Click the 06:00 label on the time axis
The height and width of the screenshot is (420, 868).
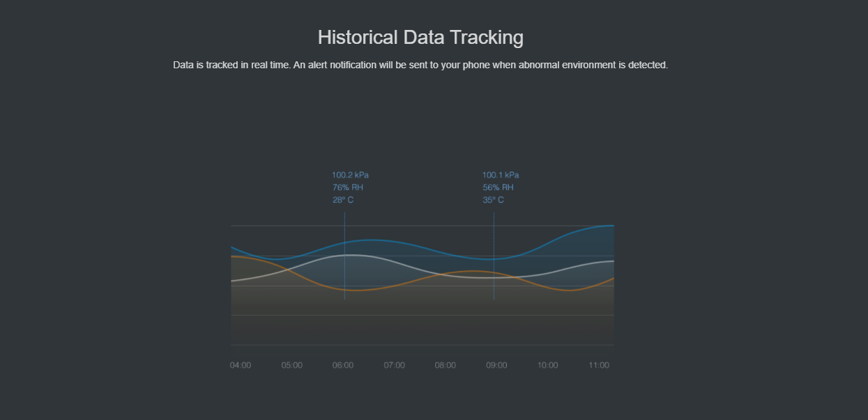point(343,365)
